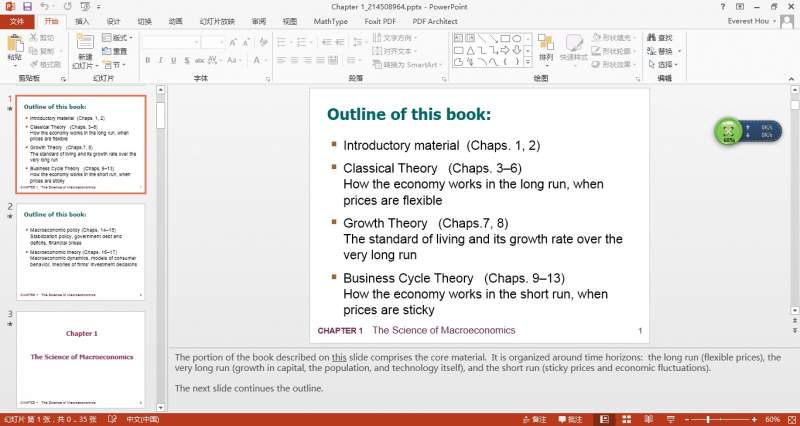Expand the slide Layout (版式) dropdown
The height and width of the screenshot is (426, 800).
tap(118, 38)
